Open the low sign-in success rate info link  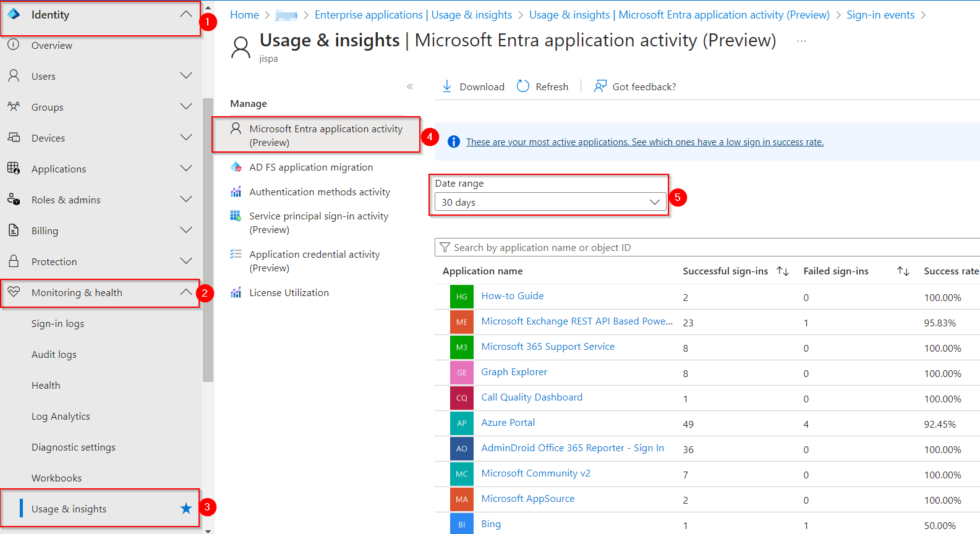point(645,142)
